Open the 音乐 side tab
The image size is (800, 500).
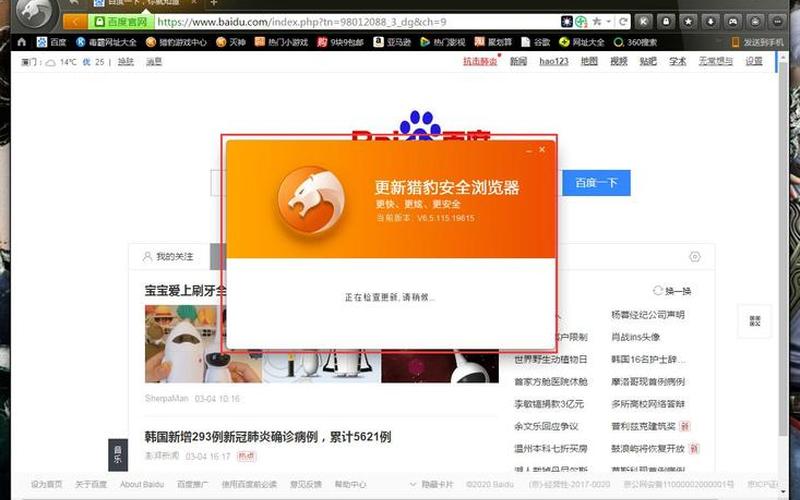pos(118,455)
